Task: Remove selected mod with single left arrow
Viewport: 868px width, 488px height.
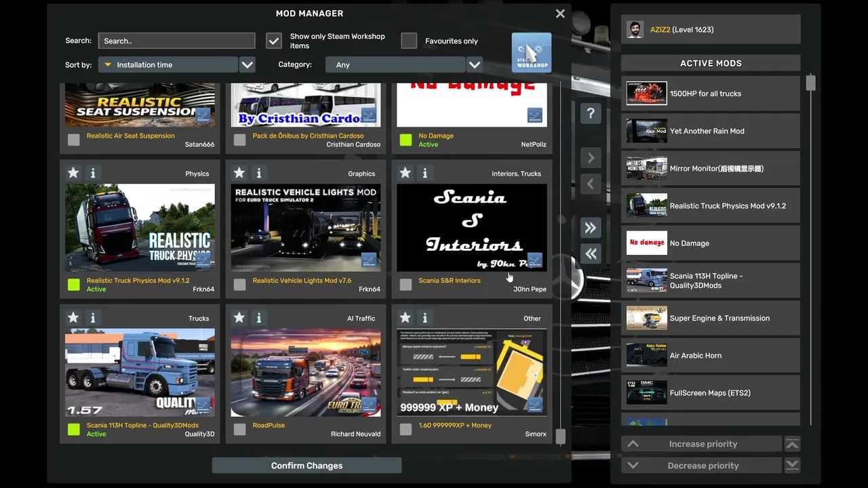Action: [x=591, y=184]
